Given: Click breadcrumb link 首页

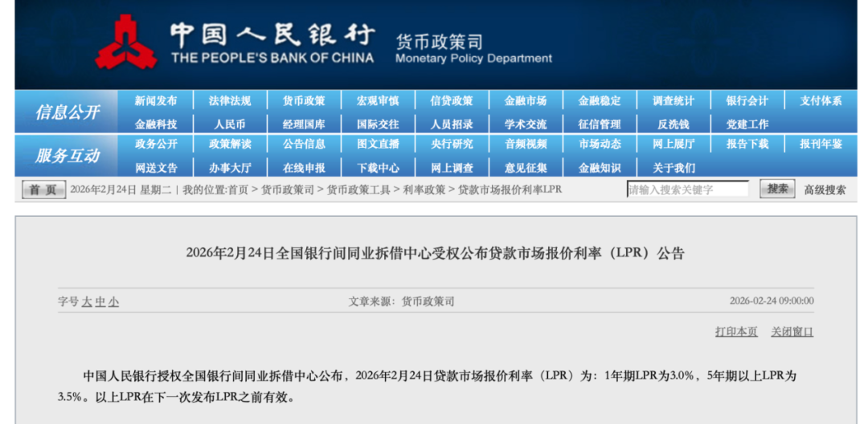Looking at the screenshot, I should [x=238, y=190].
